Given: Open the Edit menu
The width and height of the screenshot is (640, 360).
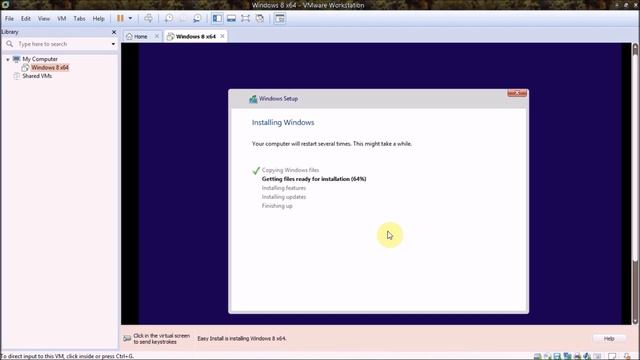Looking at the screenshot, I should click(x=26, y=19).
